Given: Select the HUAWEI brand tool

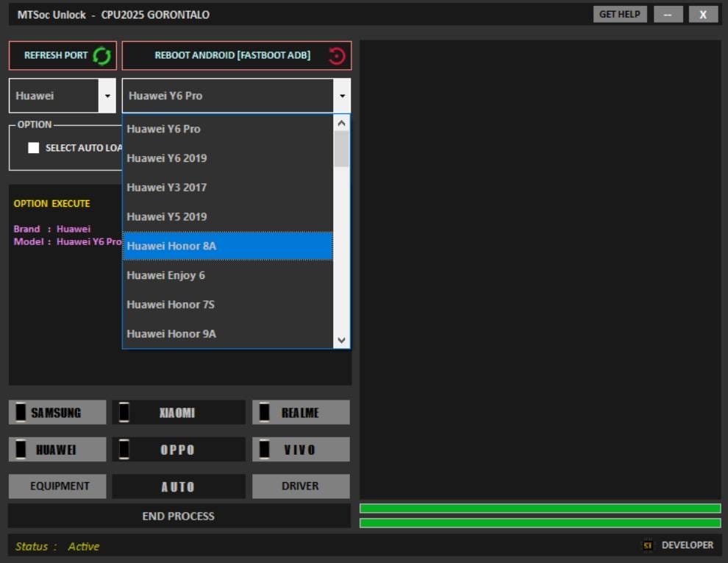Looking at the screenshot, I should (57, 449).
